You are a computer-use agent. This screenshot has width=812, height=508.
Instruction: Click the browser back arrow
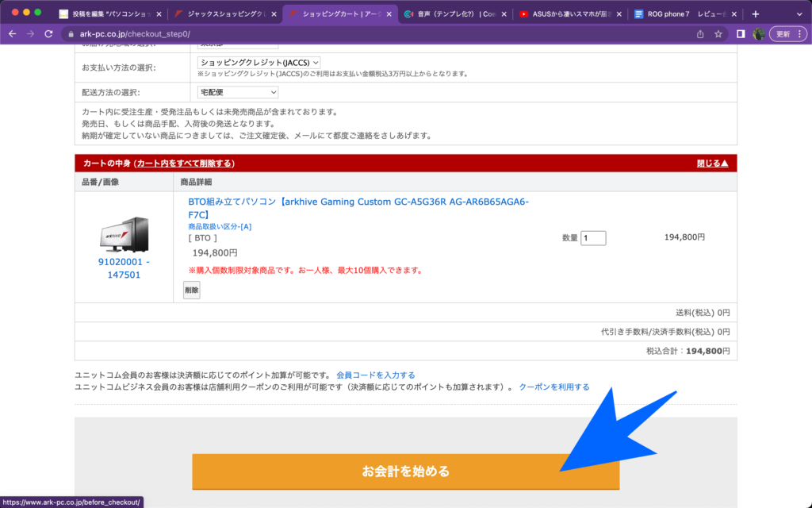[12, 34]
